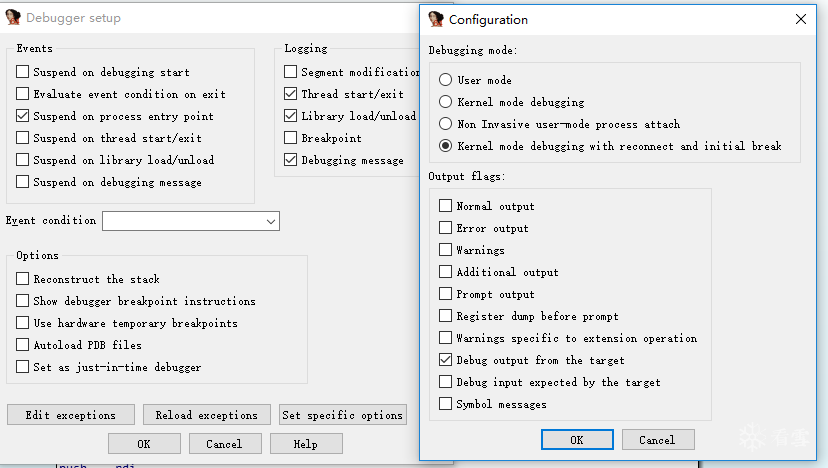
Task: Toggle Autoload PDB files option
Action: tap(23, 345)
